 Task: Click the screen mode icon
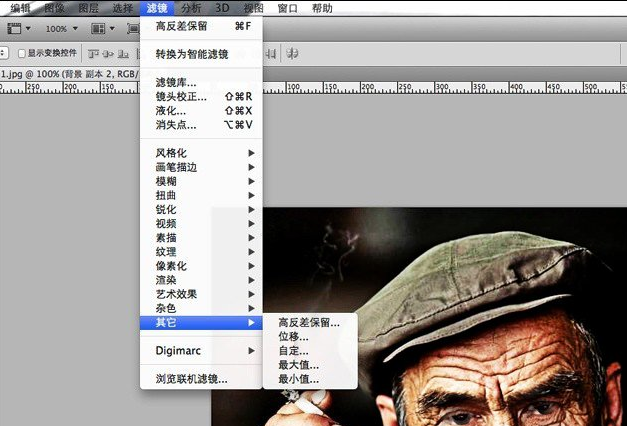tap(133, 28)
